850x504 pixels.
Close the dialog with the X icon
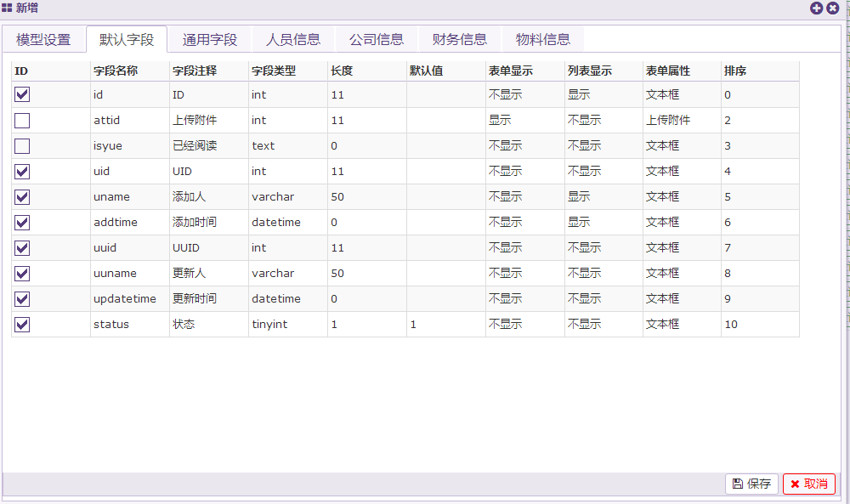(833, 8)
